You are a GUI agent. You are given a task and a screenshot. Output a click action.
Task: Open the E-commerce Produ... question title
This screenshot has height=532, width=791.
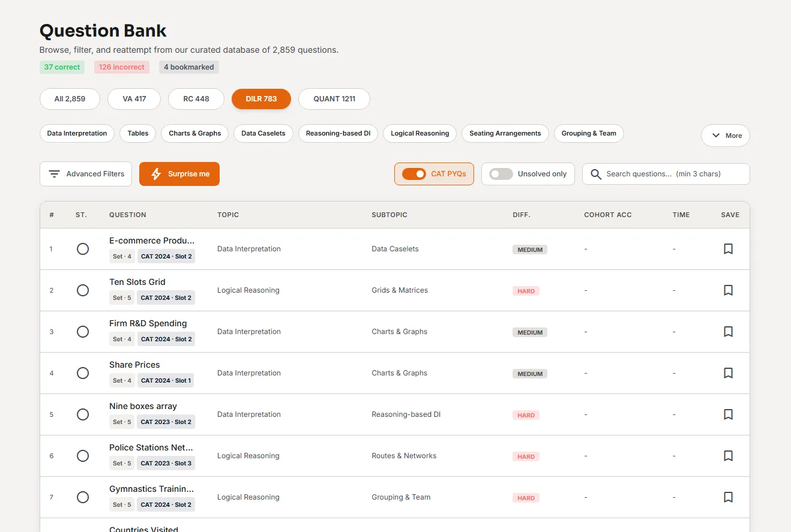click(152, 241)
